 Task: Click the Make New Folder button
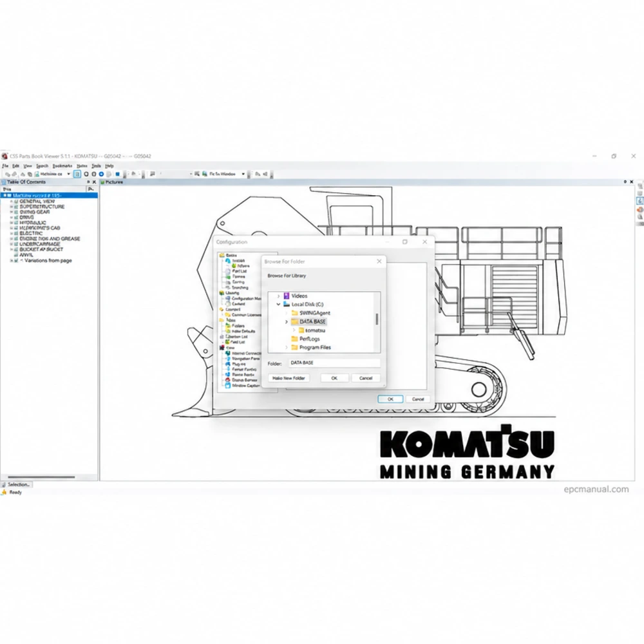click(289, 378)
